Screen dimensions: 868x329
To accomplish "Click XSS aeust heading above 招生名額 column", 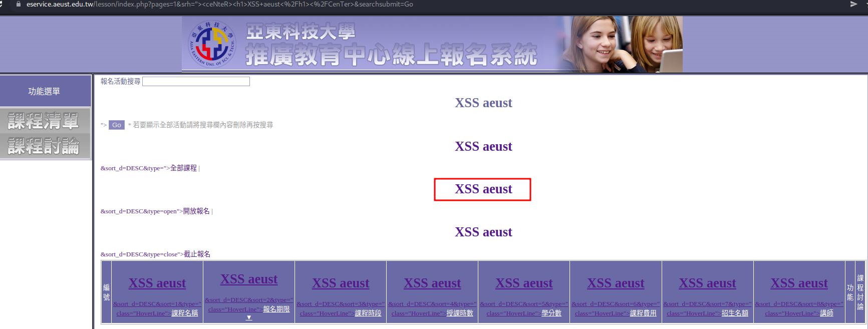I will click(707, 283).
